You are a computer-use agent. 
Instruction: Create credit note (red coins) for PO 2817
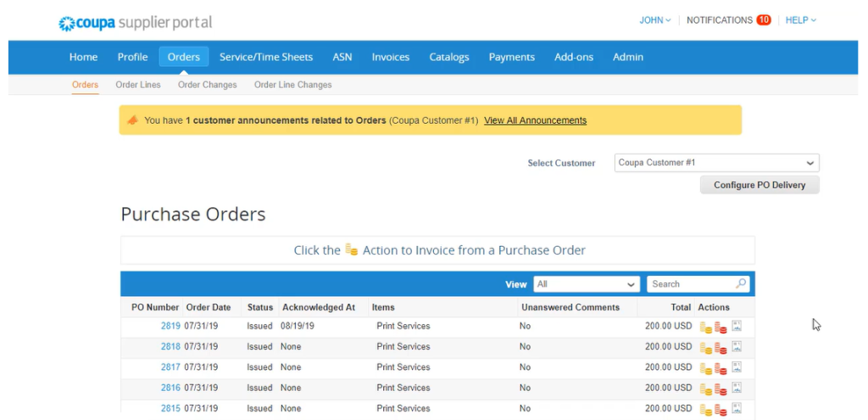(721, 368)
